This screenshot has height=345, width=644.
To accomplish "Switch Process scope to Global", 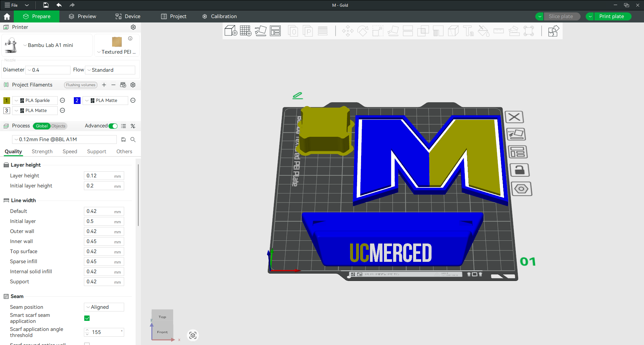I will click(x=42, y=126).
